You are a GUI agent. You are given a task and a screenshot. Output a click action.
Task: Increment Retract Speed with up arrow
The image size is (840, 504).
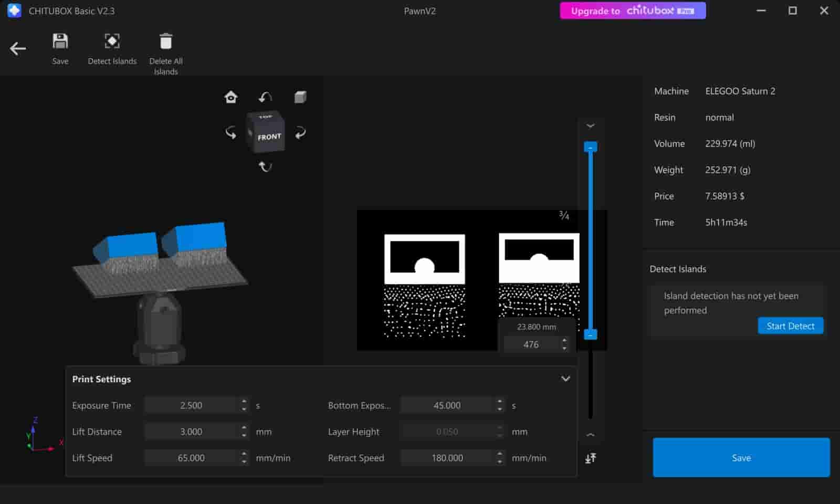click(x=500, y=454)
